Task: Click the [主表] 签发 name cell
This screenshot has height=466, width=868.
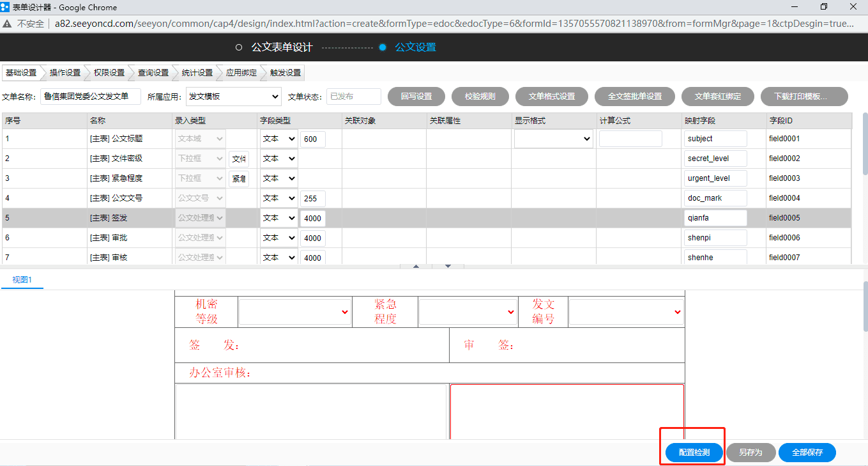Action: tap(130, 218)
